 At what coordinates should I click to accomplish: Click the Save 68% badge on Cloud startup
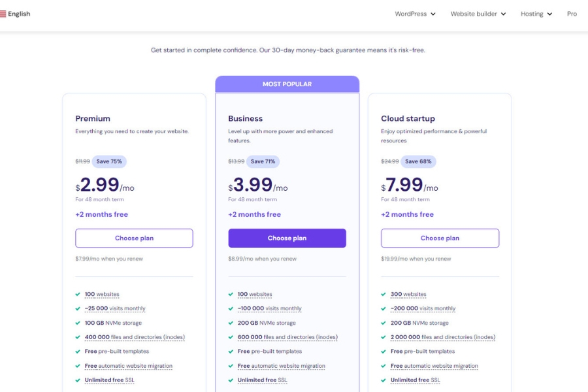pos(418,161)
